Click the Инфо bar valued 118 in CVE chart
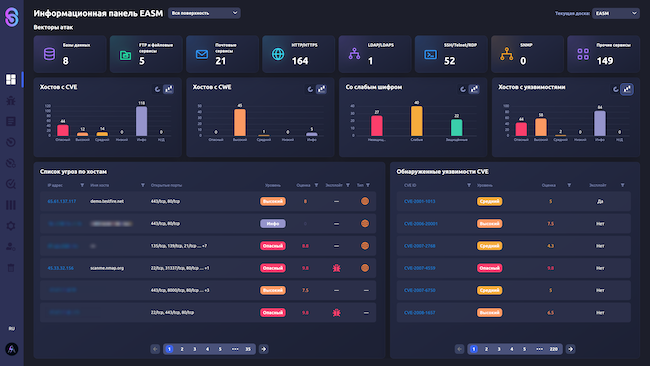This screenshot has height=366, width=650. coord(141,121)
